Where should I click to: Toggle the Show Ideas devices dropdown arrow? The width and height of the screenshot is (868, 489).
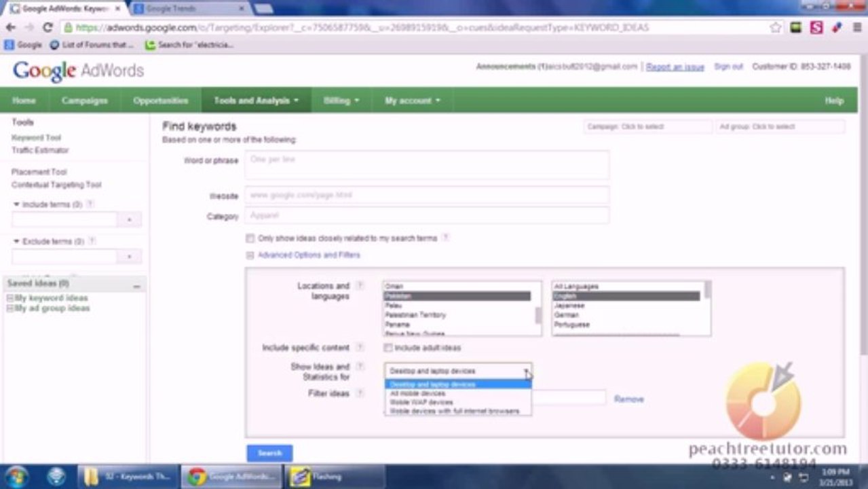point(527,371)
